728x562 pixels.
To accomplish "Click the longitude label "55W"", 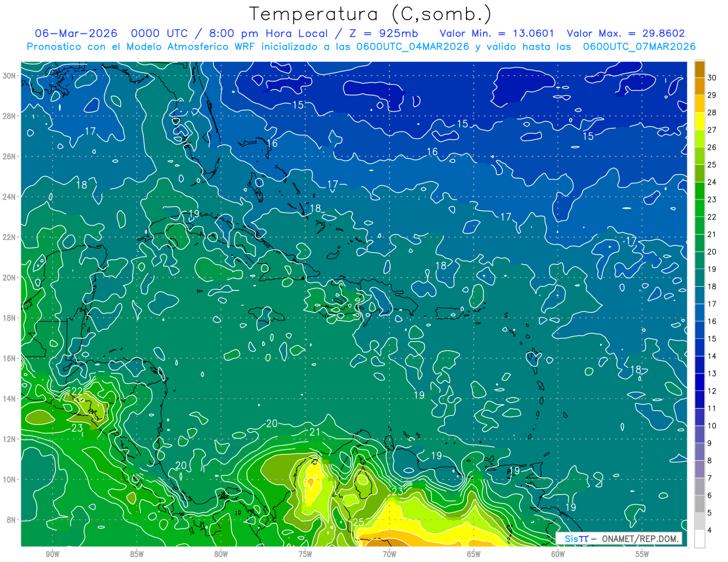I will [x=642, y=554].
